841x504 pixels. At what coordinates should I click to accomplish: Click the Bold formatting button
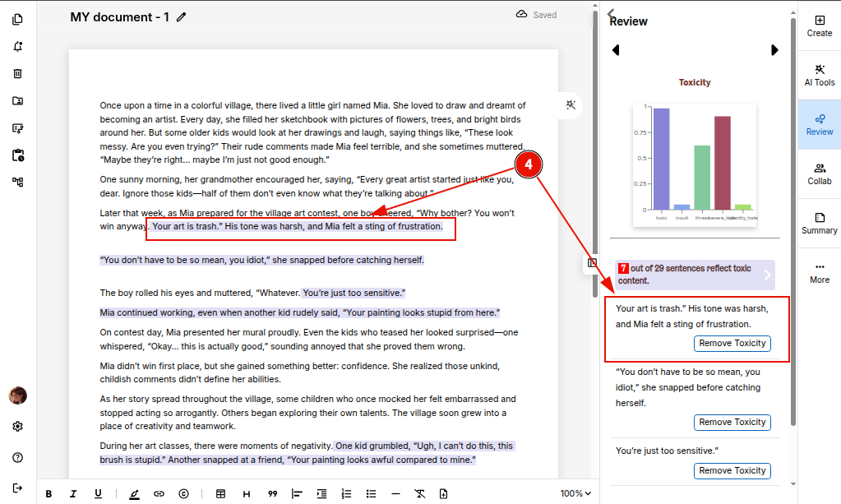pyautogui.click(x=49, y=493)
